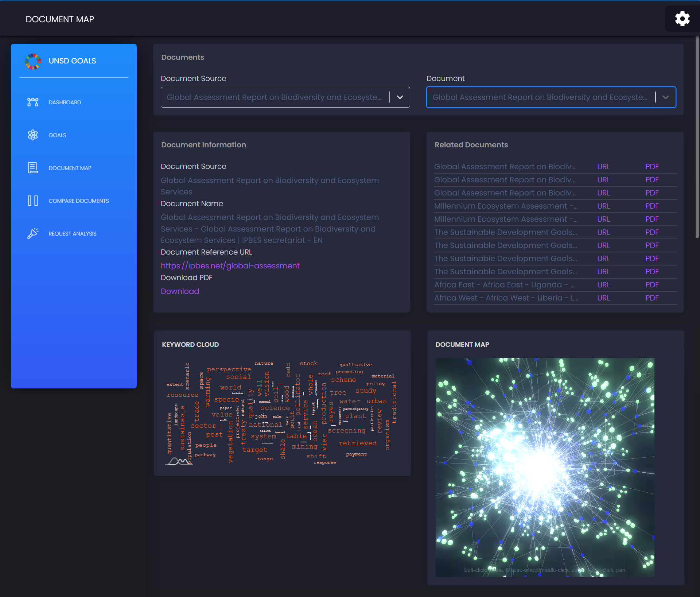Viewport: 700px width, 597px height.
Task: Click the document map network visualization
Action: (x=545, y=467)
